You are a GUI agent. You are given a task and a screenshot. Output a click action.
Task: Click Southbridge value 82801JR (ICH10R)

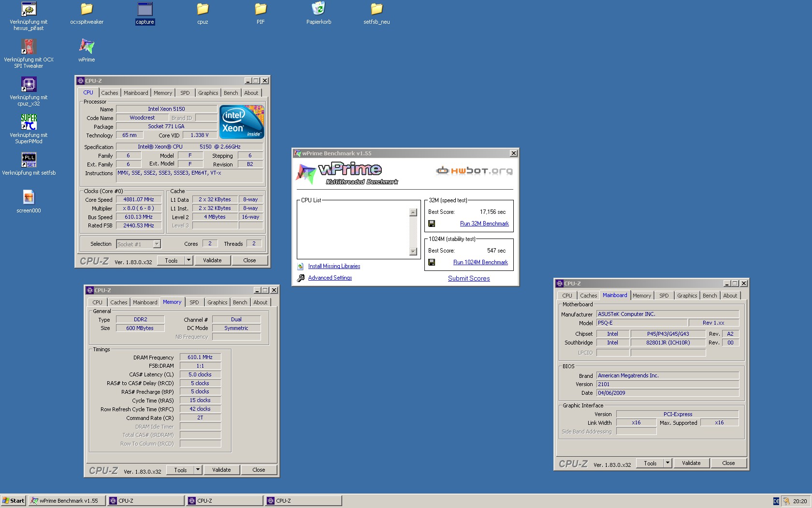(668, 343)
